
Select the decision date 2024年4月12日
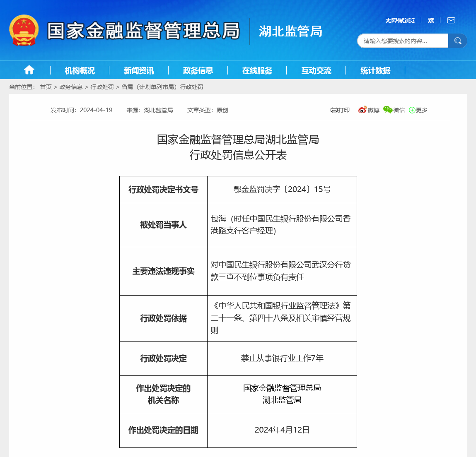[x=282, y=430]
